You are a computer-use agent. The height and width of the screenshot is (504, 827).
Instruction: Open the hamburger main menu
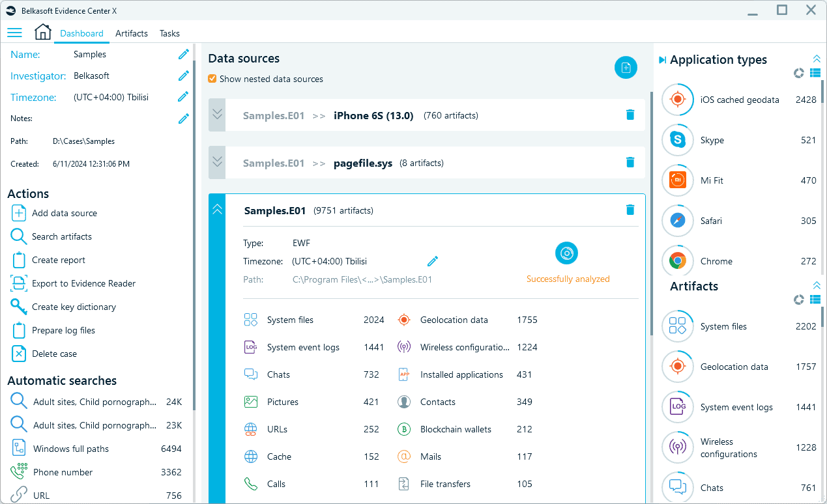coord(14,33)
